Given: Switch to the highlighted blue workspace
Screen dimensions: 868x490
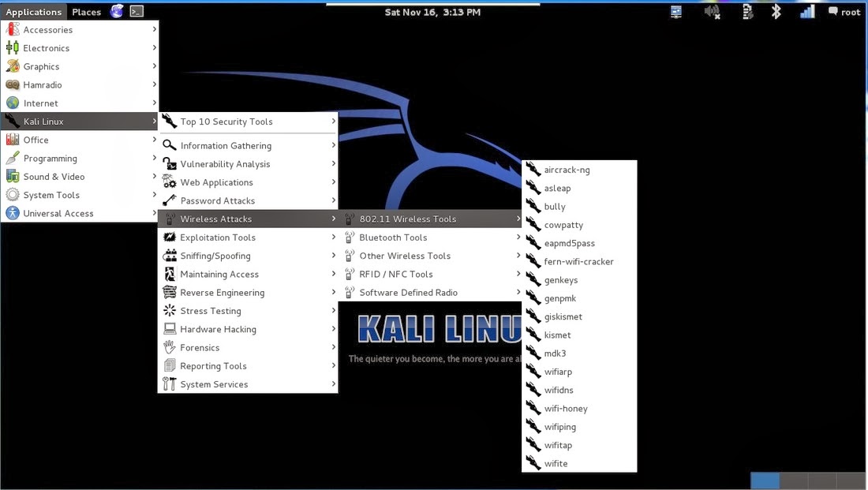Looking at the screenshot, I should point(765,481).
